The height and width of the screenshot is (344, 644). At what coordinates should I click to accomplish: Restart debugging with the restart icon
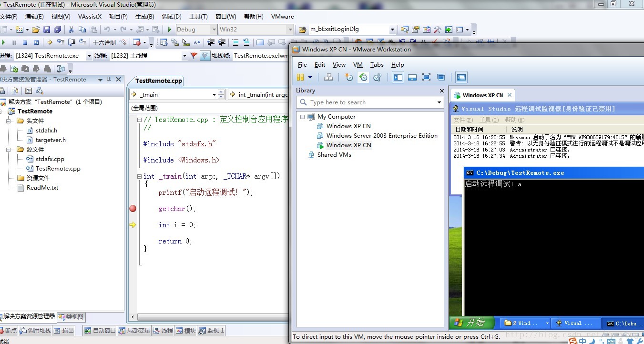coord(36,42)
